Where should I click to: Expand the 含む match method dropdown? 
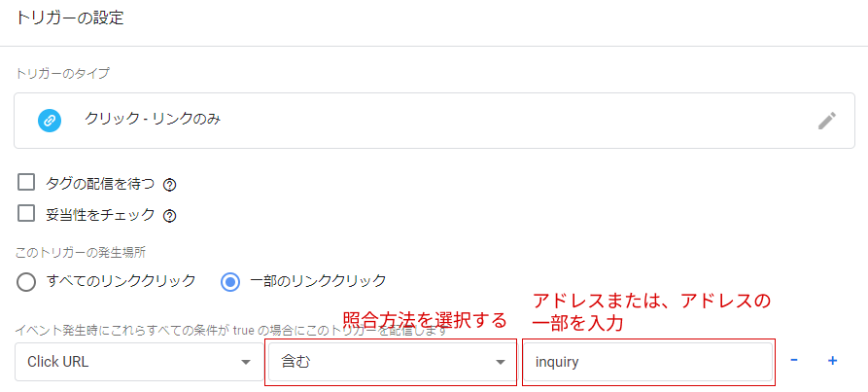pyautogui.click(x=391, y=362)
